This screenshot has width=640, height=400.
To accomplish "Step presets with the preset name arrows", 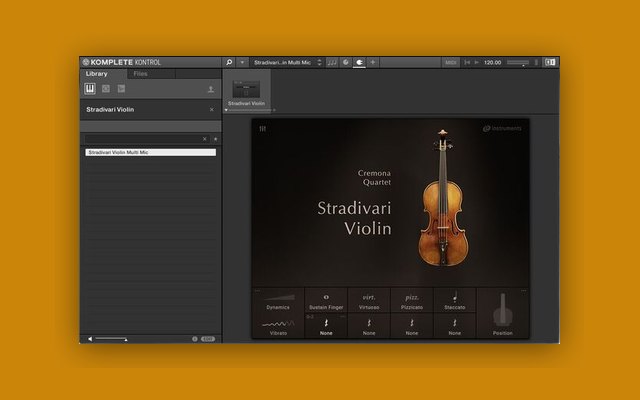I will pos(319,62).
